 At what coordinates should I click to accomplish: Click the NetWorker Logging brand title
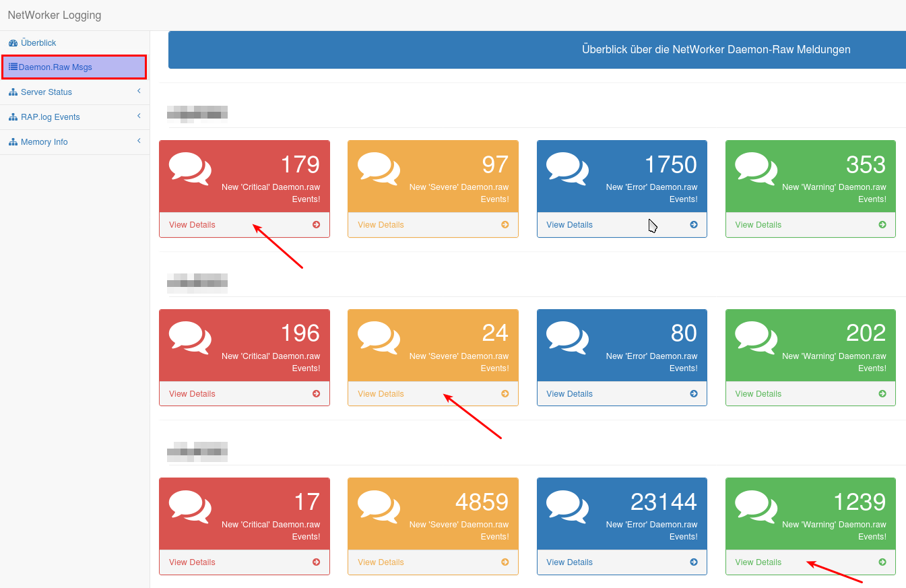pyautogui.click(x=55, y=15)
